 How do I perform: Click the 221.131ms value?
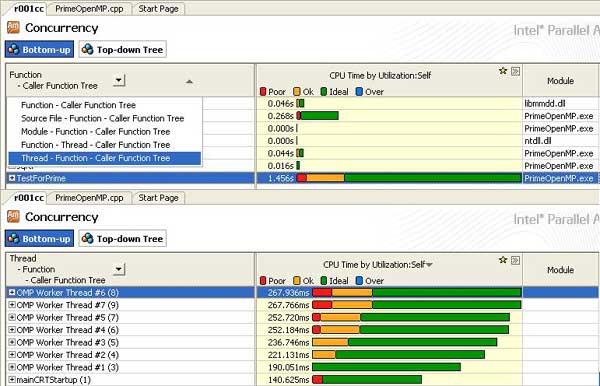289,355
